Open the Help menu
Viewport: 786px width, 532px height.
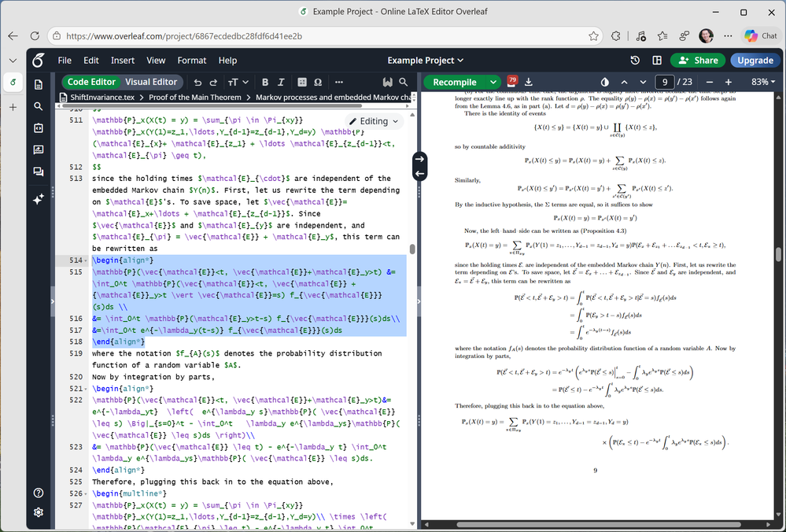tap(227, 60)
